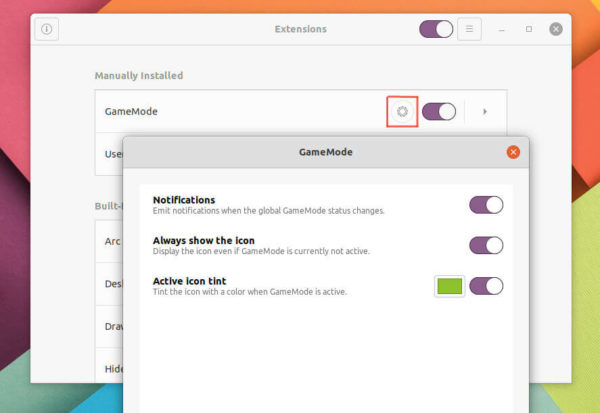Click the Extensions window title

pyautogui.click(x=301, y=29)
